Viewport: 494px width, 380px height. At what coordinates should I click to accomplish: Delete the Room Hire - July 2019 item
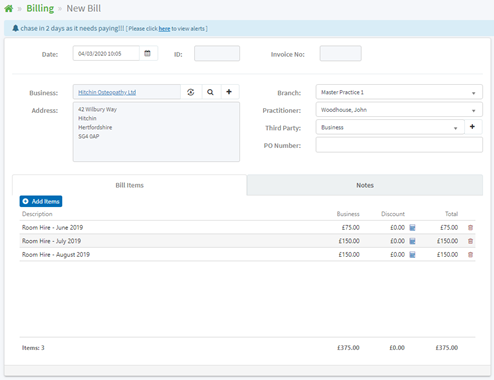coord(470,241)
